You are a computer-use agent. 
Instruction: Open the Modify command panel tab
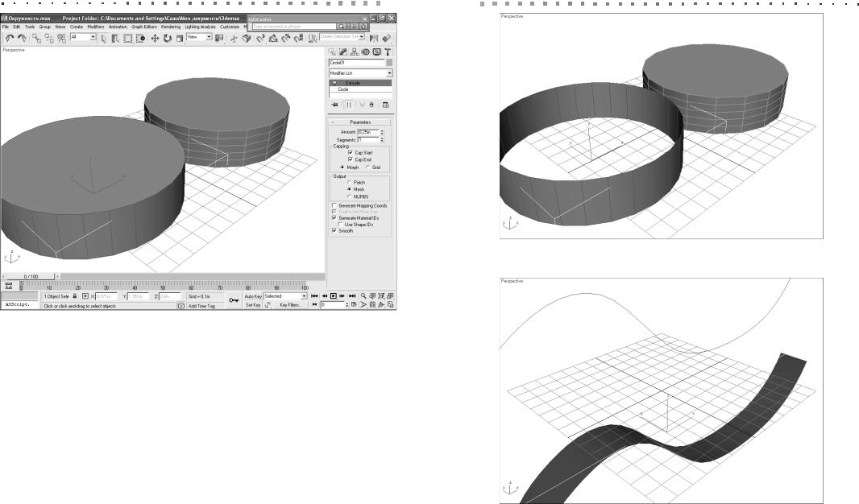pos(343,52)
